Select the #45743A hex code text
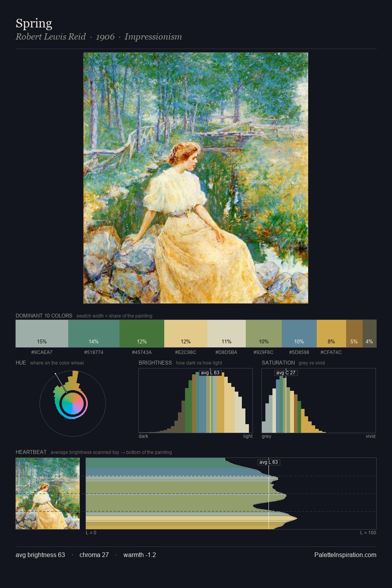 point(142,352)
